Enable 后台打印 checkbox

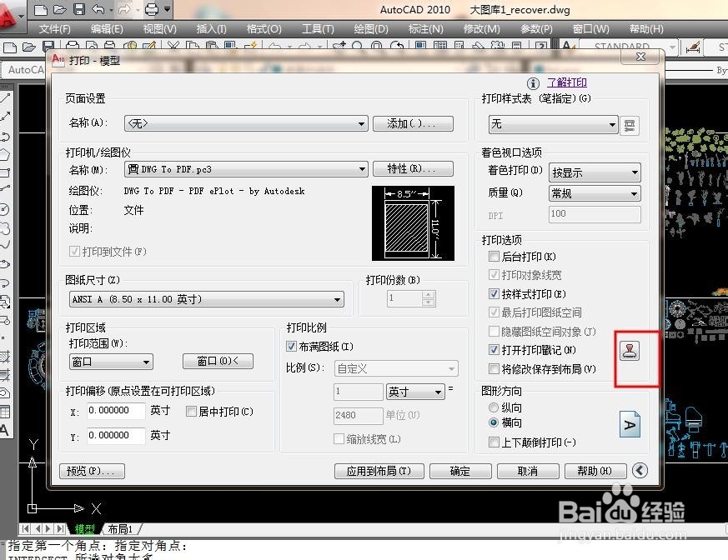(494, 256)
